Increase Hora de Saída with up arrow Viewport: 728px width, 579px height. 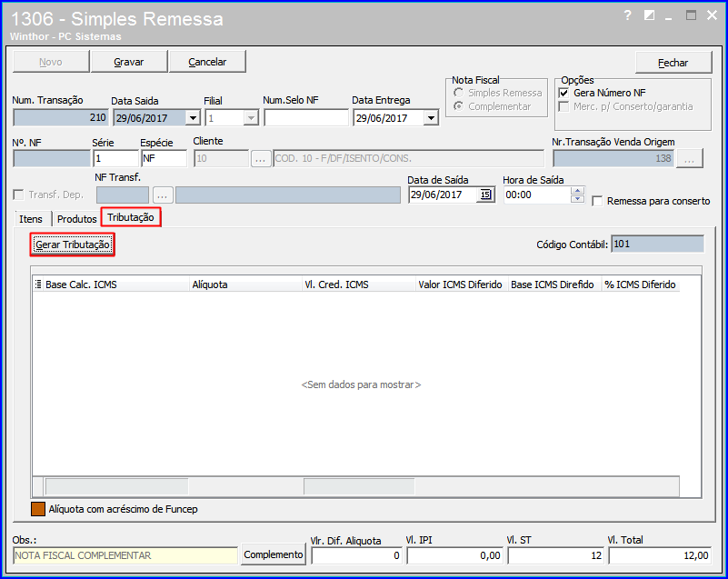(x=577, y=191)
